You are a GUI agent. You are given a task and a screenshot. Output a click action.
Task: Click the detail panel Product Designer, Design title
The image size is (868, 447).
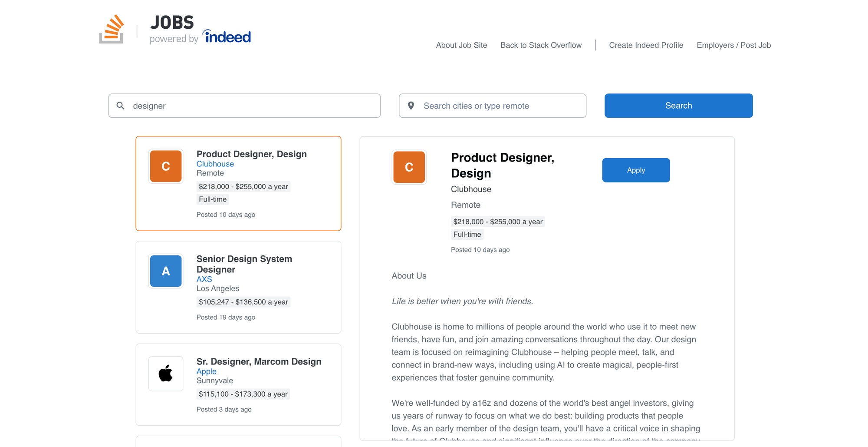[503, 166]
